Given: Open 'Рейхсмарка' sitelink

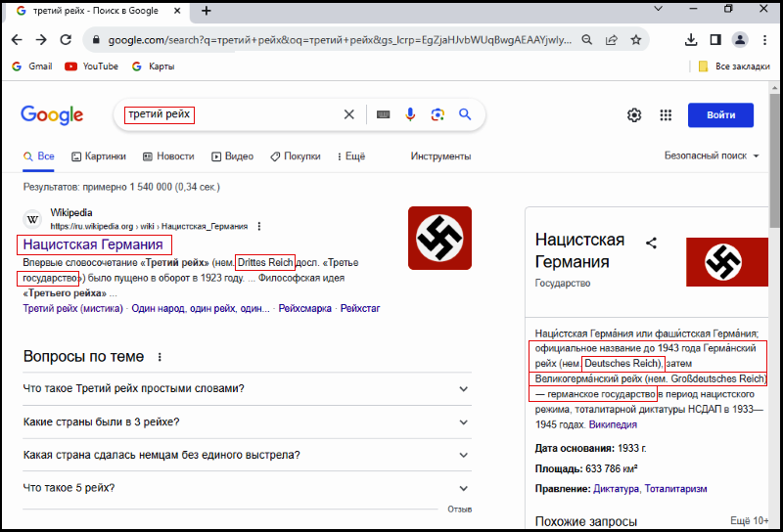Looking at the screenshot, I should [304, 308].
